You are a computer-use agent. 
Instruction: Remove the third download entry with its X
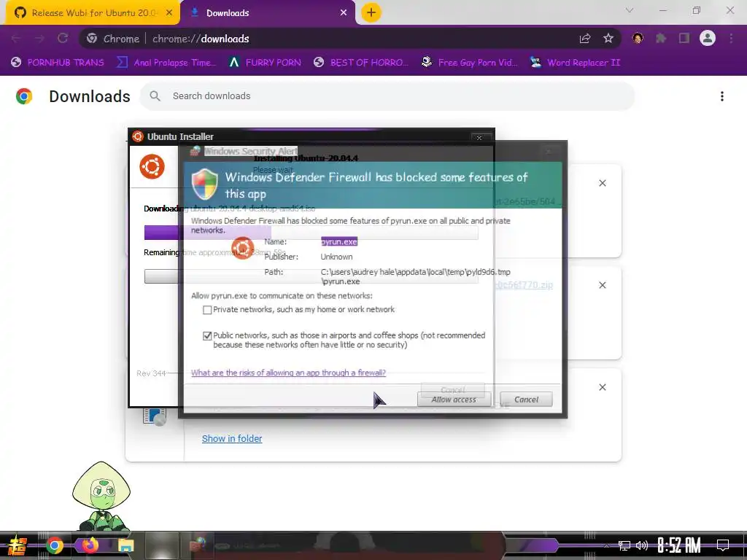click(x=603, y=387)
